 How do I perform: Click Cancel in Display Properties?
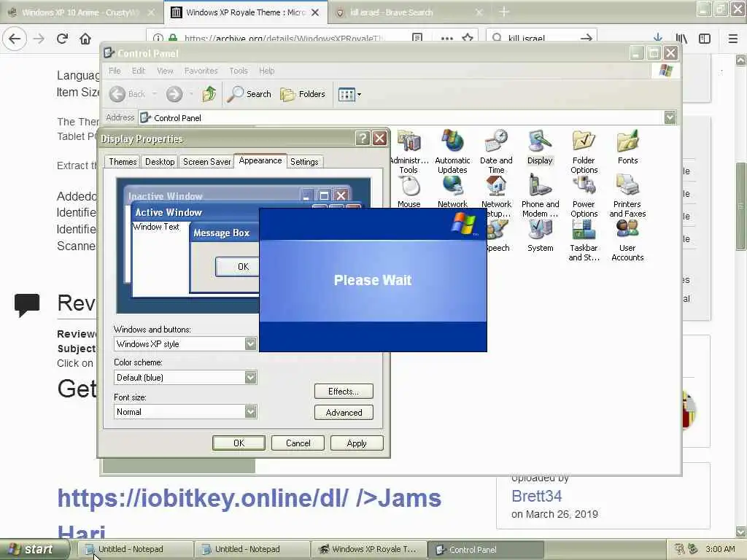point(298,443)
